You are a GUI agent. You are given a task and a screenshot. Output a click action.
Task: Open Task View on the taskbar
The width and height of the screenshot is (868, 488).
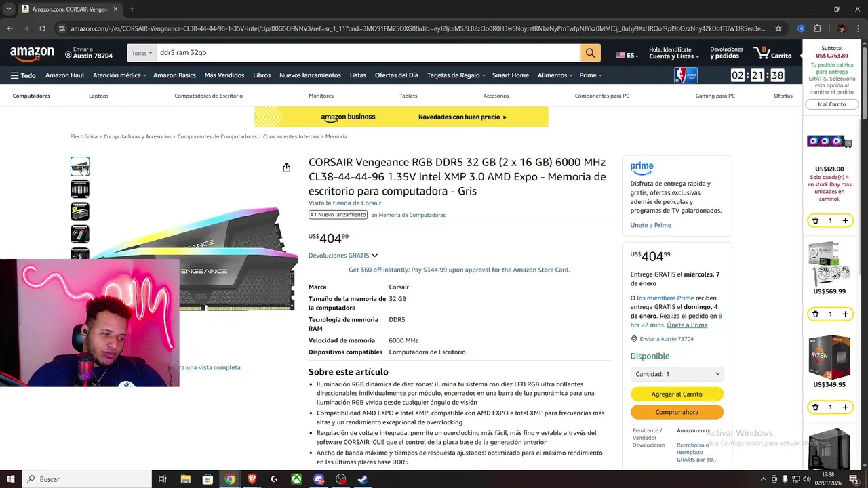(x=163, y=479)
